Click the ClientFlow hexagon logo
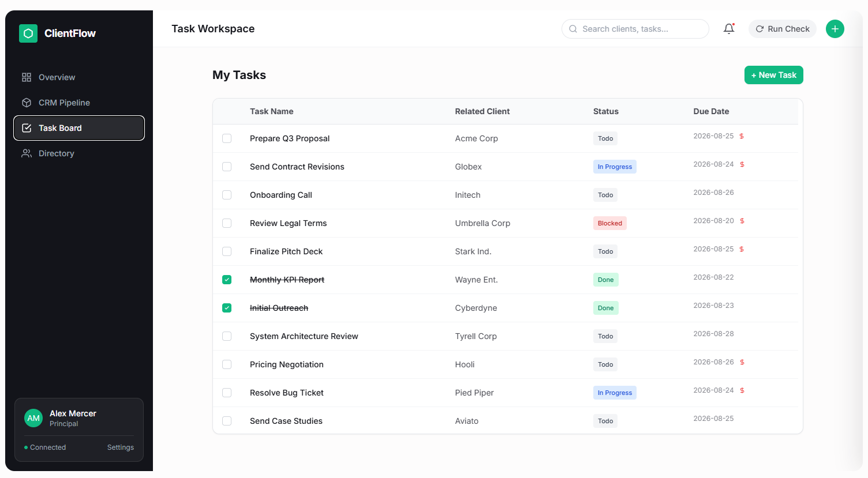 (x=28, y=33)
